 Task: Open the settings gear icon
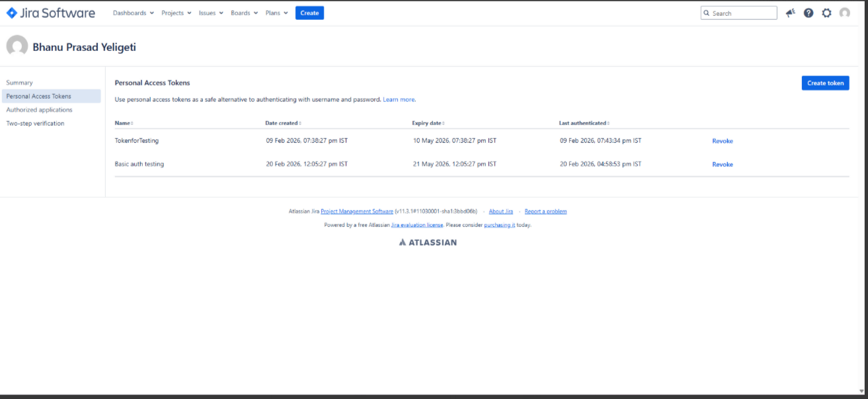(x=826, y=13)
